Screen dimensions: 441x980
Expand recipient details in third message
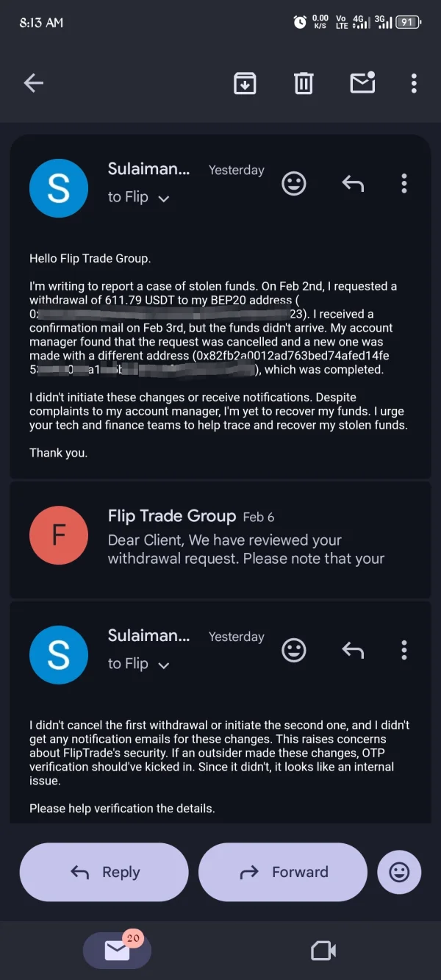click(x=164, y=665)
